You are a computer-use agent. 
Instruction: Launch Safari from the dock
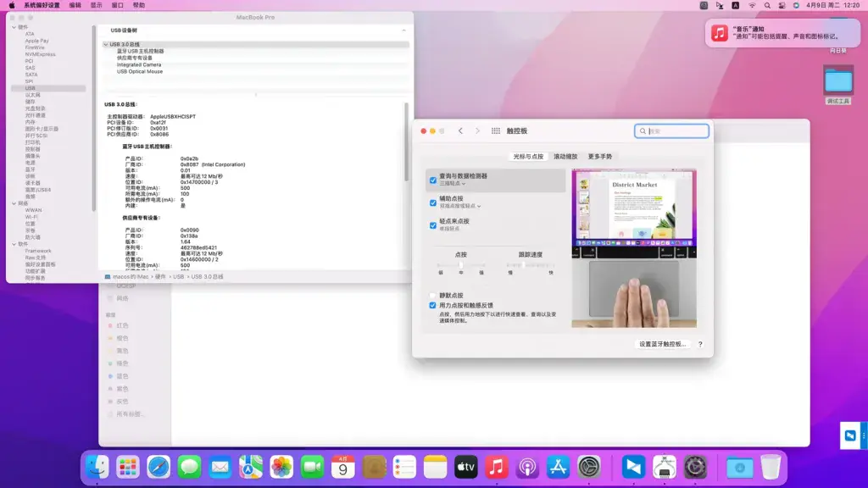click(x=159, y=468)
